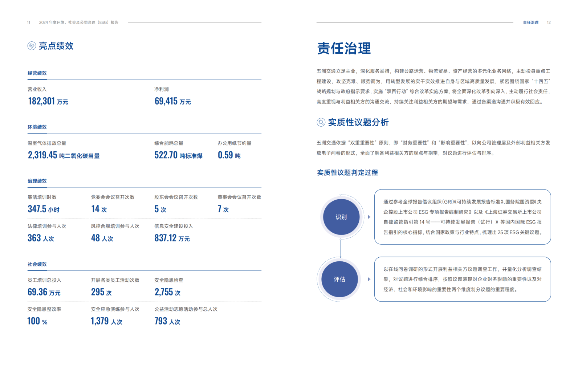Click the 公益活动志愿活动参与总人次 label
This screenshot has width=578, height=392.
(x=186, y=309)
